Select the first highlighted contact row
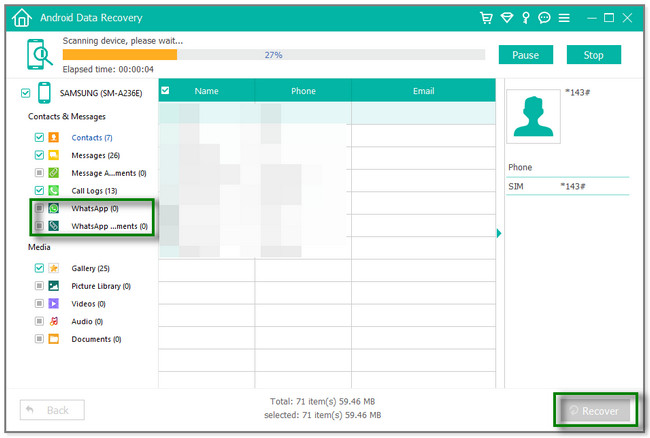 [x=327, y=113]
